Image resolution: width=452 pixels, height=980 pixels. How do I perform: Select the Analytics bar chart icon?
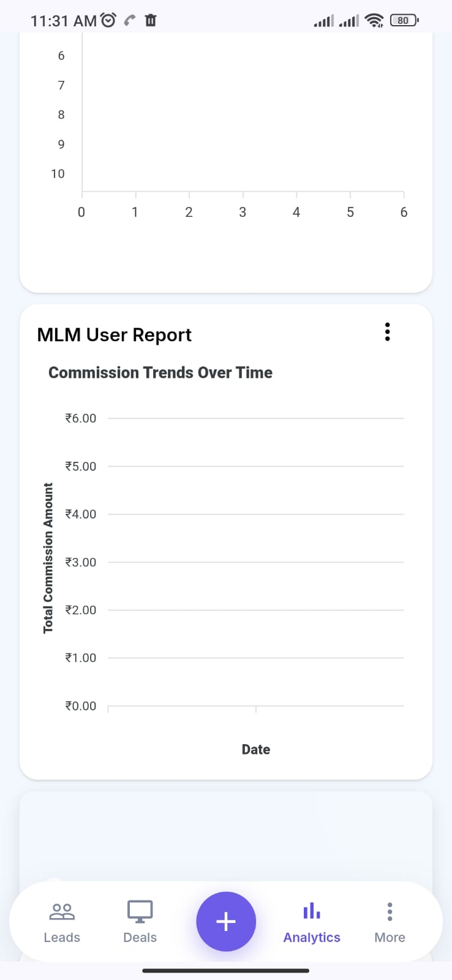coord(312,911)
